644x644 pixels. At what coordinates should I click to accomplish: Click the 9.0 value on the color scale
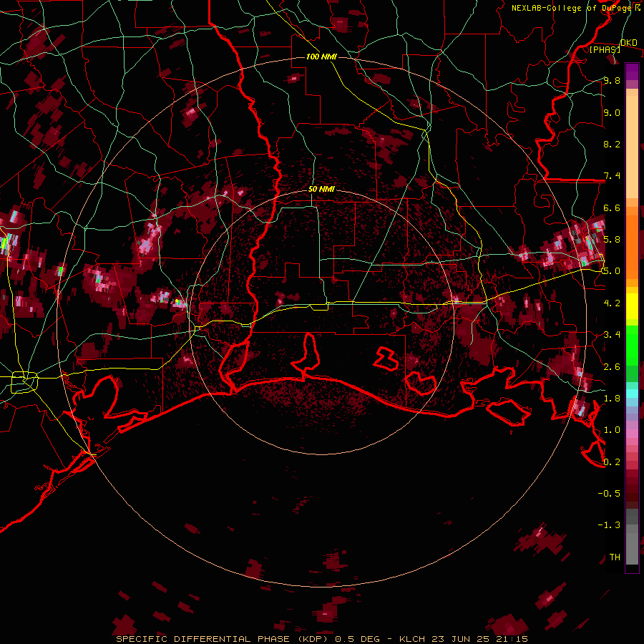point(612,112)
